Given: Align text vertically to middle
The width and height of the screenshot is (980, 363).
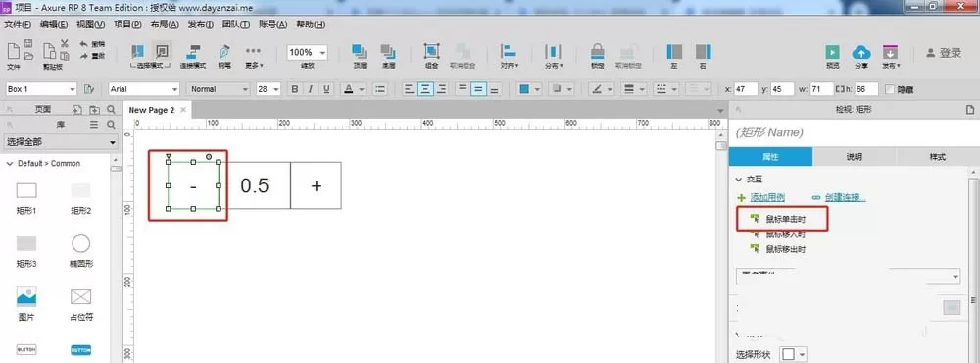Looking at the screenshot, I should click(x=479, y=89).
